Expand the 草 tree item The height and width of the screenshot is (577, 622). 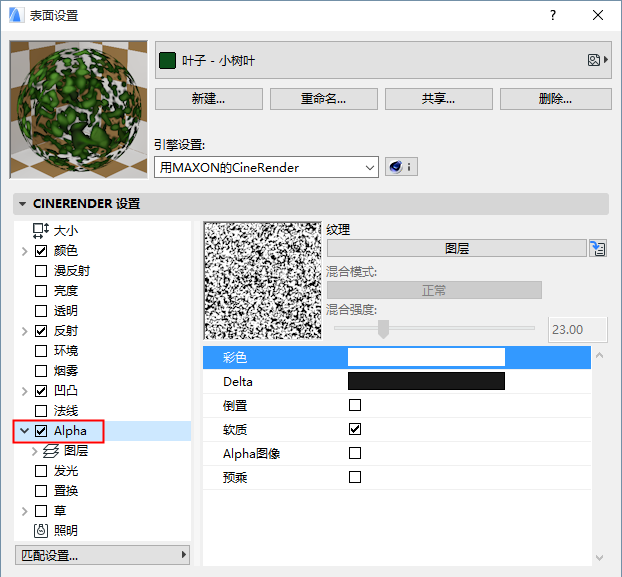pos(25,511)
